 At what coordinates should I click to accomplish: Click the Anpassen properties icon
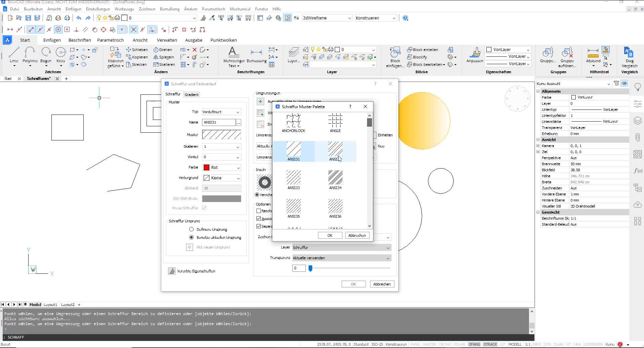tap(475, 55)
